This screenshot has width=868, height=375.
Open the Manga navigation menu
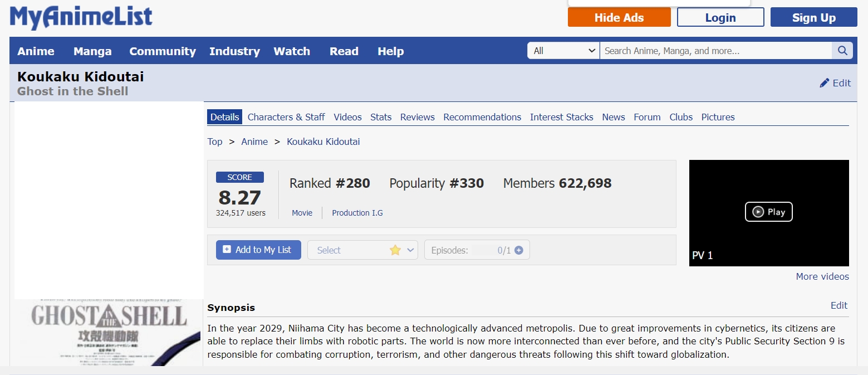92,51
